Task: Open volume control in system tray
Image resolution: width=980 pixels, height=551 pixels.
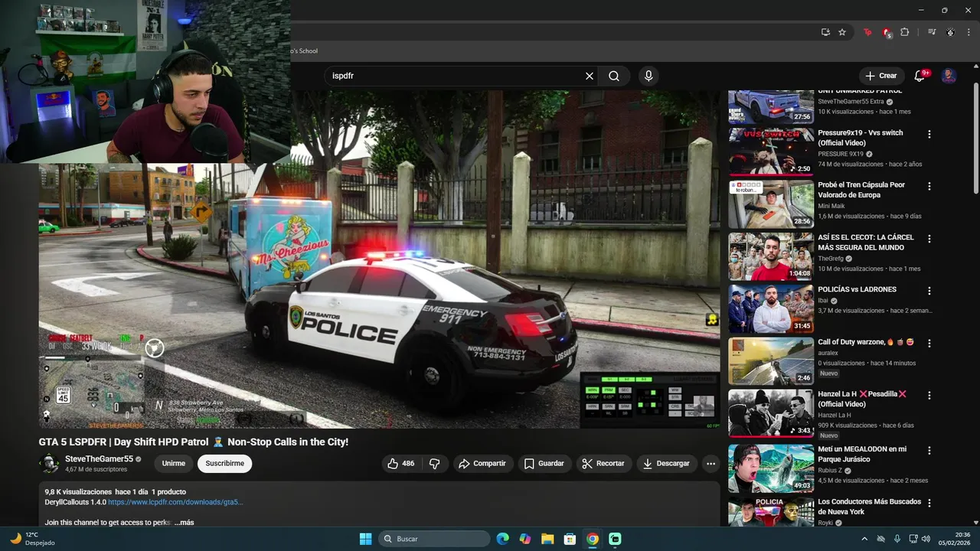Action: click(926, 539)
